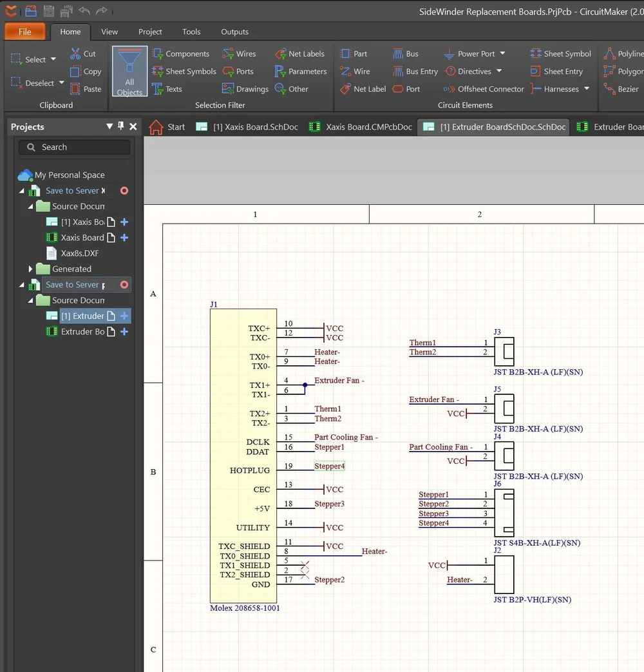
Task: Toggle the Components selection filter
Action: click(181, 53)
